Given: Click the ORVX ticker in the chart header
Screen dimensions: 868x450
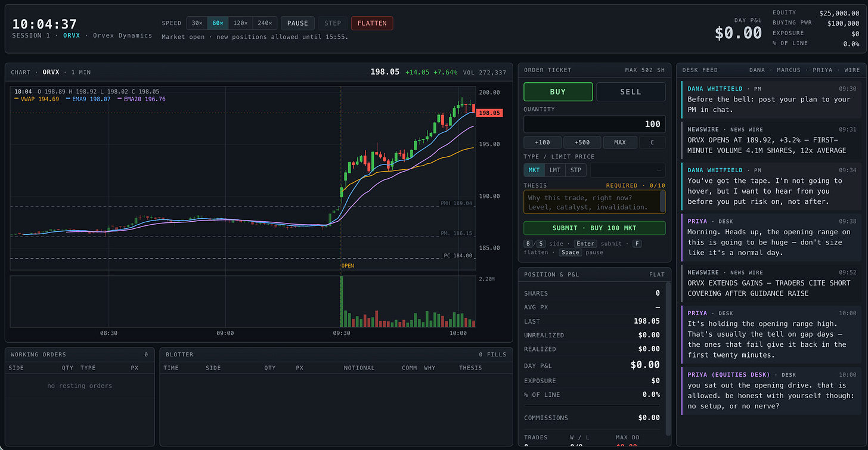Looking at the screenshot, I should pyautogui.click(x=51, y=72).
